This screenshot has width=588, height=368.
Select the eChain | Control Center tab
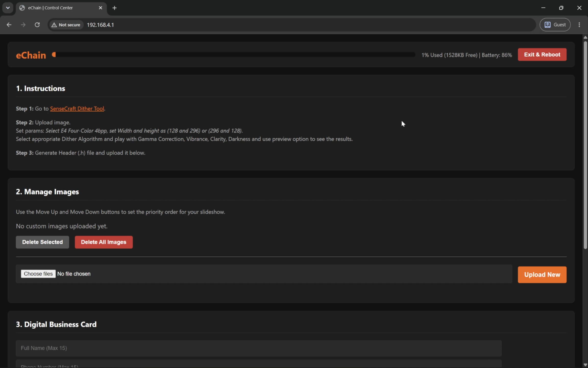(61, 8)
